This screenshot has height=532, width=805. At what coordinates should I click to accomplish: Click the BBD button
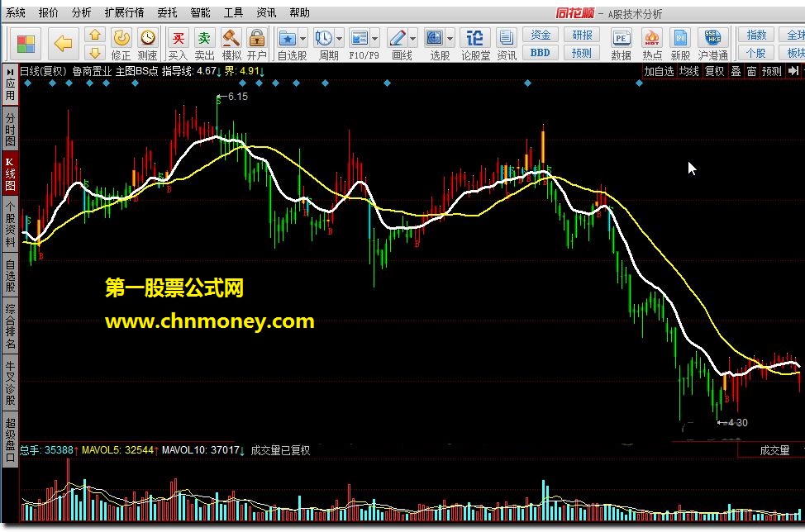pyautogui.click(x=540, y=53)
